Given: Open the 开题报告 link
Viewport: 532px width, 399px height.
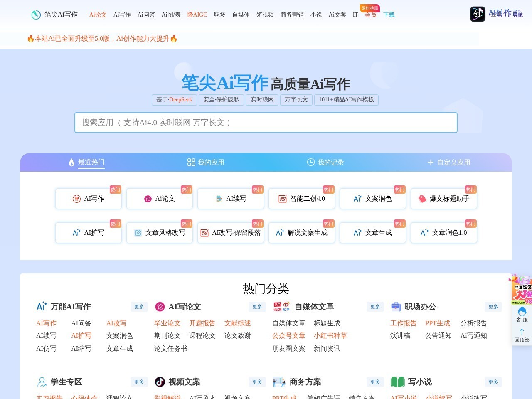Looking at the screenshot, I should [x=202, y=323].
